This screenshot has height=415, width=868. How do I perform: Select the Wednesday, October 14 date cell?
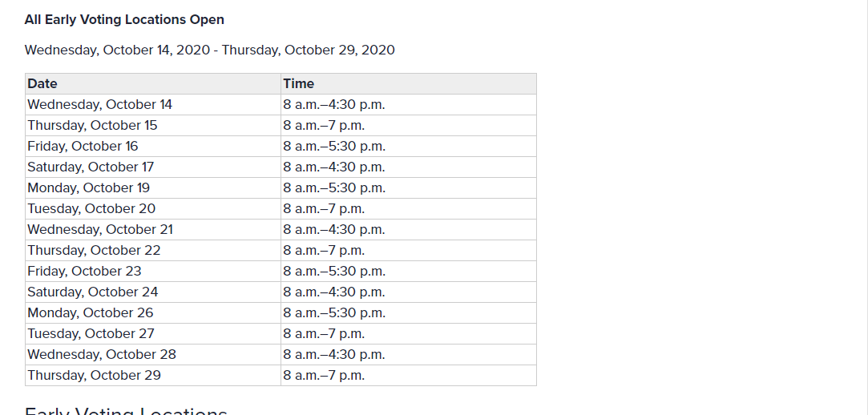[x=153, y=105]
